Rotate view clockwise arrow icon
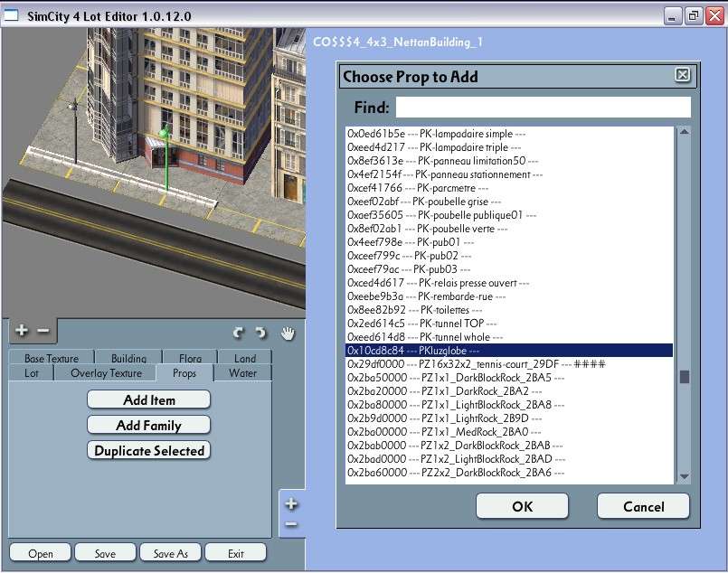The image size is (728, 573). tap(239, 333)
